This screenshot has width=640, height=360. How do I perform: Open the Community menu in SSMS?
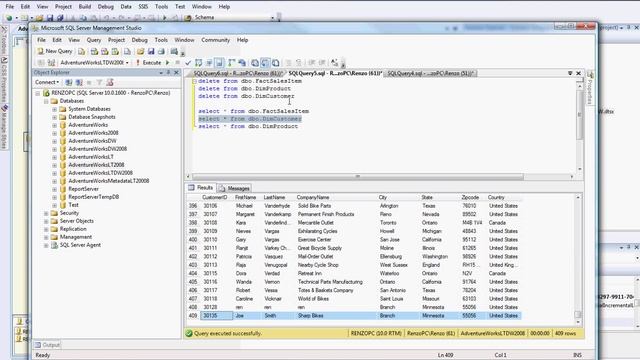(216, 40)
